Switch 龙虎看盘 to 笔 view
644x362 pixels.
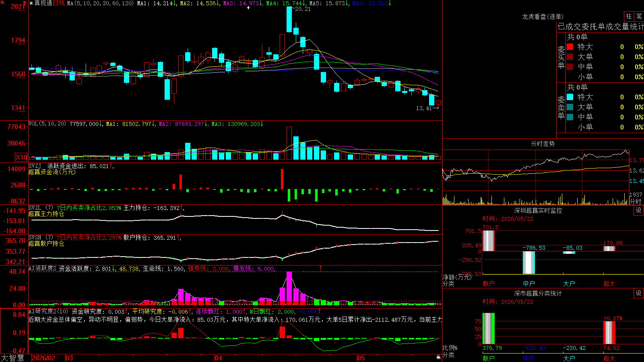pos(639,16)
